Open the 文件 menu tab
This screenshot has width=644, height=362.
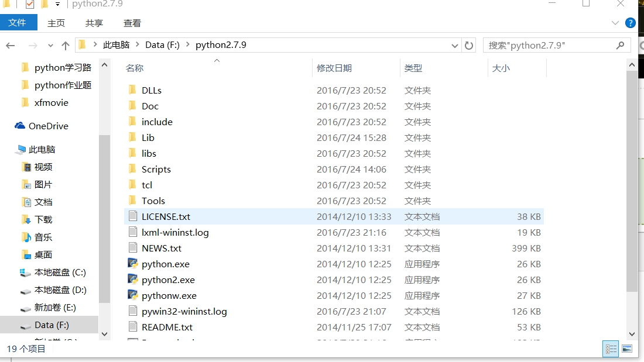tap(18, 23)
